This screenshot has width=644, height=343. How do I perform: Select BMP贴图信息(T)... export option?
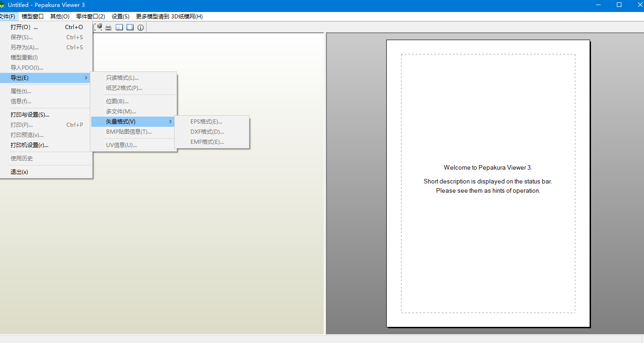[134, 132]
